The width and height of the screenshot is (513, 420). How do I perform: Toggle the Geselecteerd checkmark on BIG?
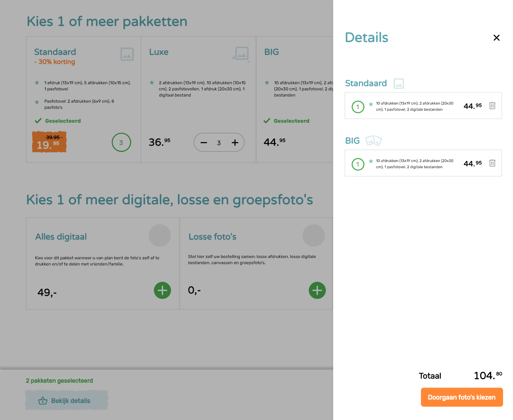click(267, 121)
